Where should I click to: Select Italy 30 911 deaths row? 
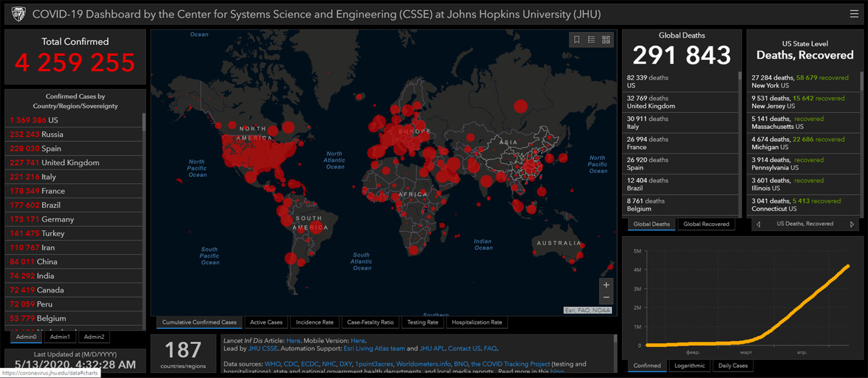680,122
